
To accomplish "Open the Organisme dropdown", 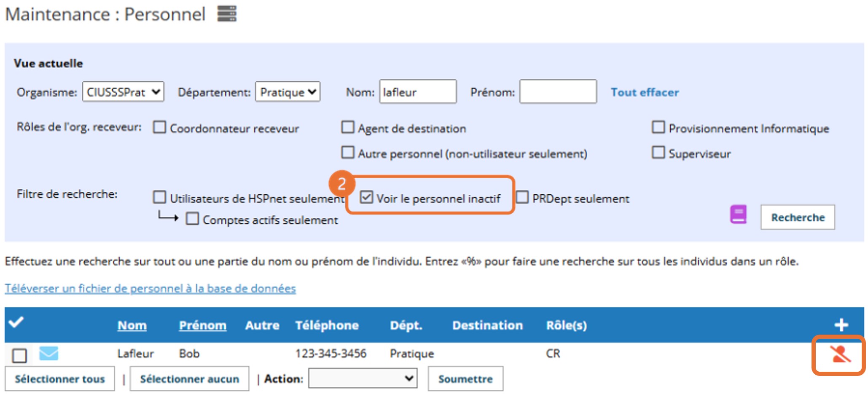I will [x=123, y=92].
